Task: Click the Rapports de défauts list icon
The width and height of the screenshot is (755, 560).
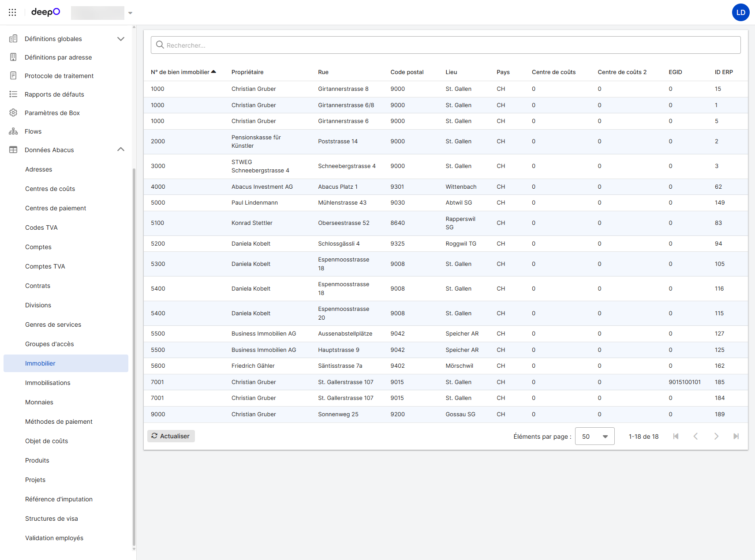Action: 13,94
